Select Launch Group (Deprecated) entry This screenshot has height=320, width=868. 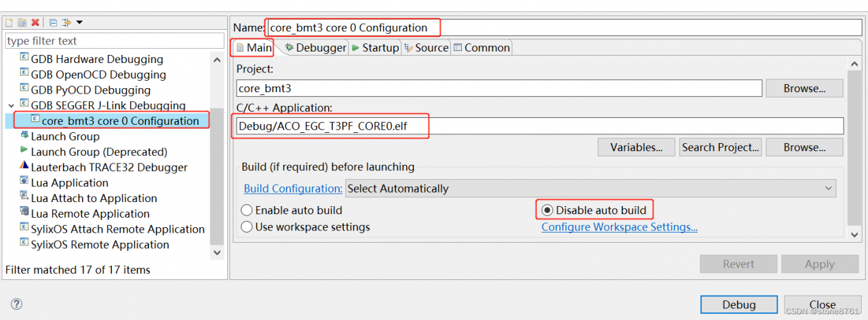tap(98, 152)
